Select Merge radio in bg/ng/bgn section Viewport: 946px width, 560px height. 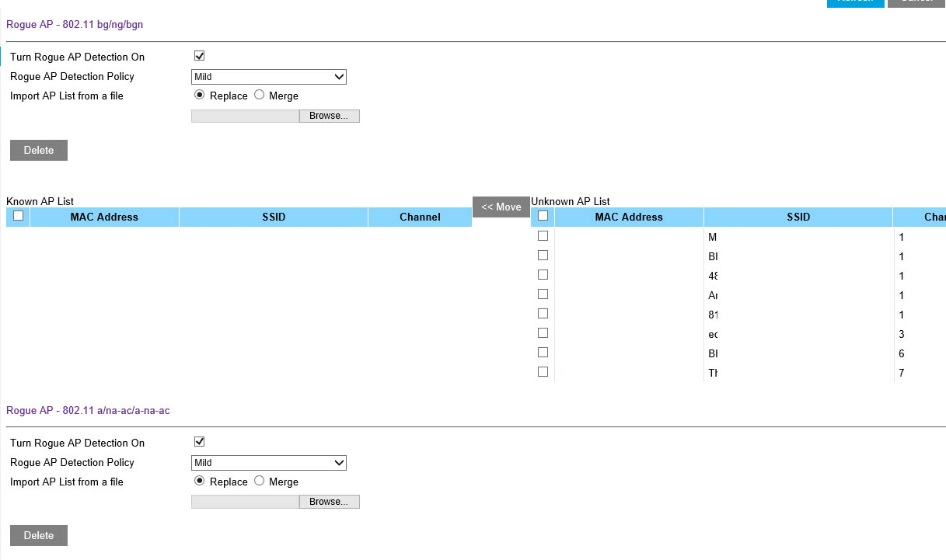coord(260,95)
